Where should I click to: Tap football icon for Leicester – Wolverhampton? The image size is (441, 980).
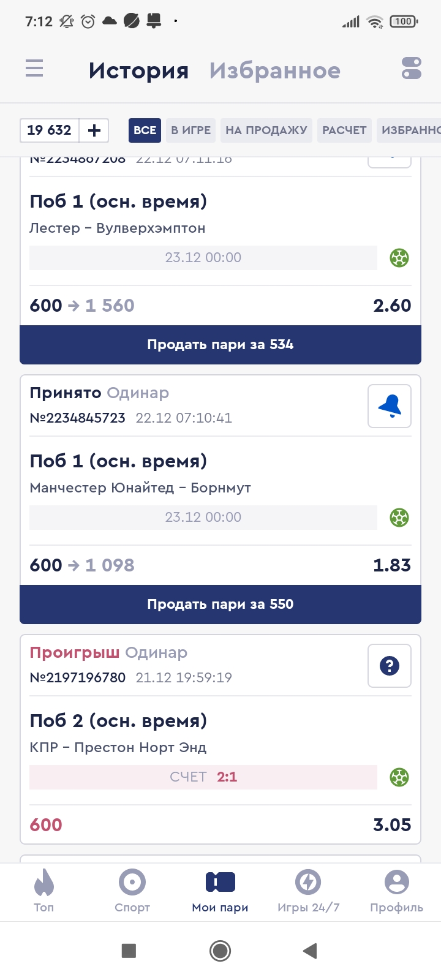pos(399,258)
